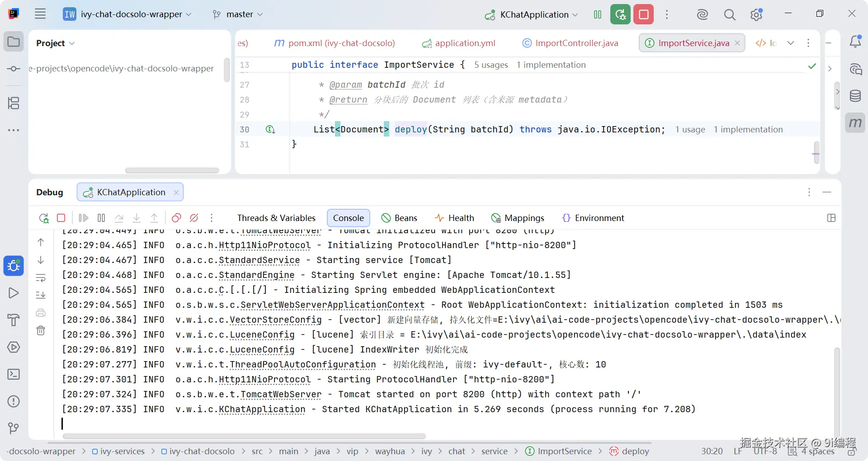
Task: Open the Beans tab
Action: point(399,218)
